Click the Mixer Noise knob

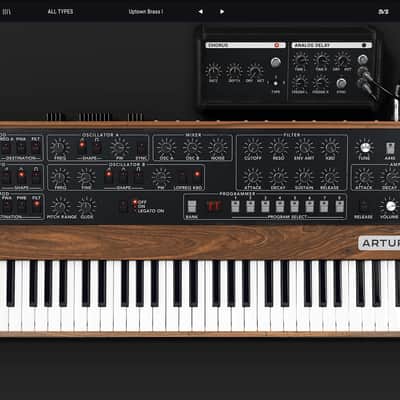(218, 147)
